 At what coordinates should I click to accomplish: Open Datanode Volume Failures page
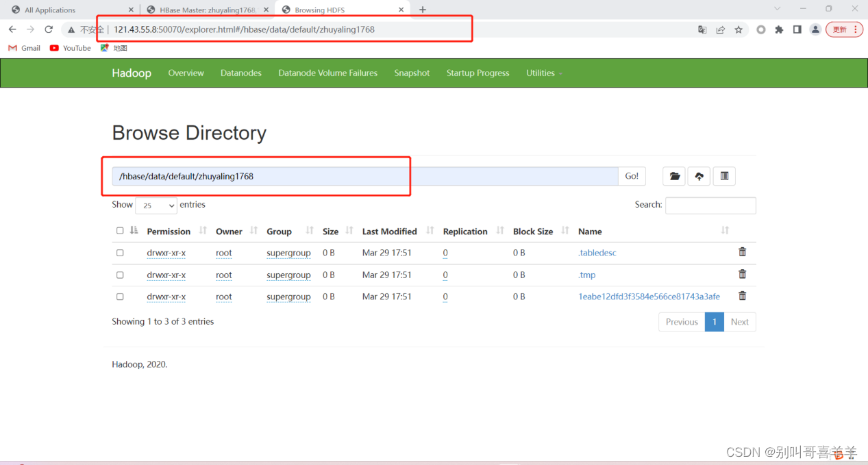(x=327, y=73)
